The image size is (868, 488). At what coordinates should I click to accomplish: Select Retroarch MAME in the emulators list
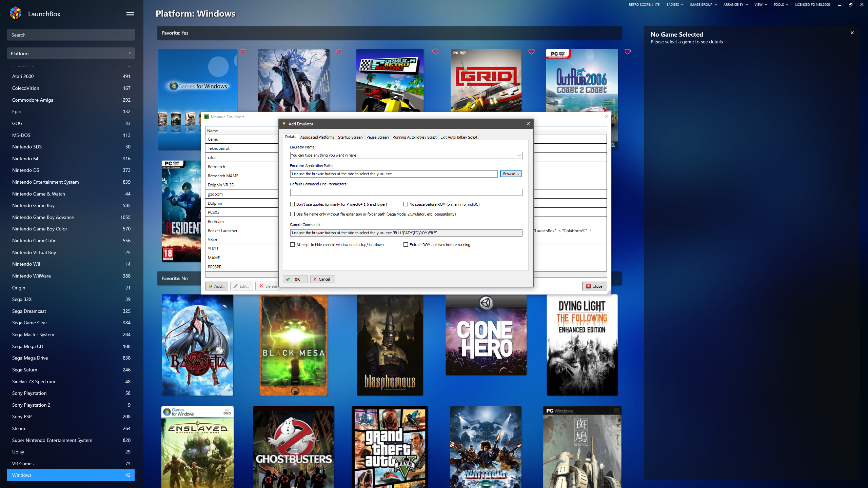242,176
